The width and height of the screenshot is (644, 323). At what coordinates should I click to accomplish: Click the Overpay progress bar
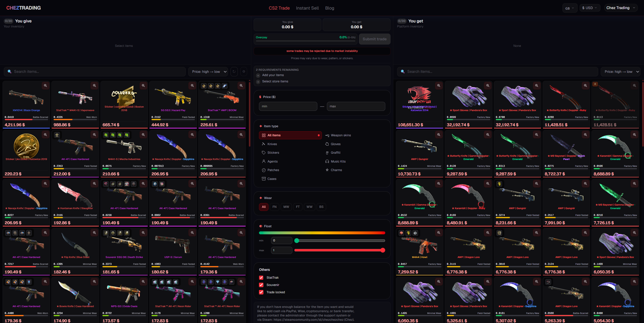click(306, 41)
